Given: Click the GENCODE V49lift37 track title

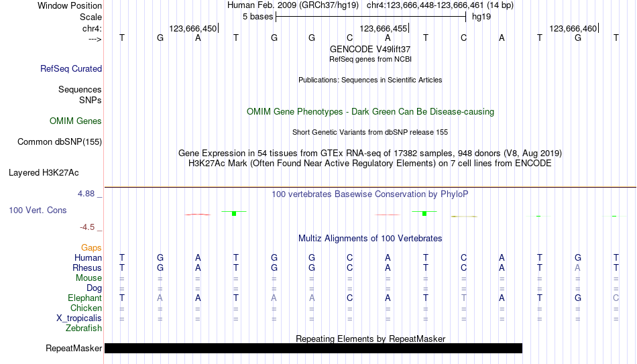Looking at the screenshot, I should (370, 49).
